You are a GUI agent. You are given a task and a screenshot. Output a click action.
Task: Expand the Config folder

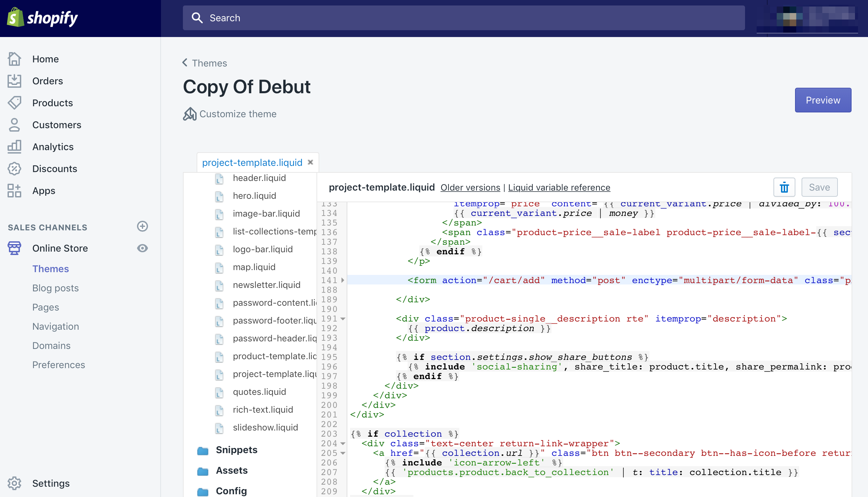pos(231,491)
